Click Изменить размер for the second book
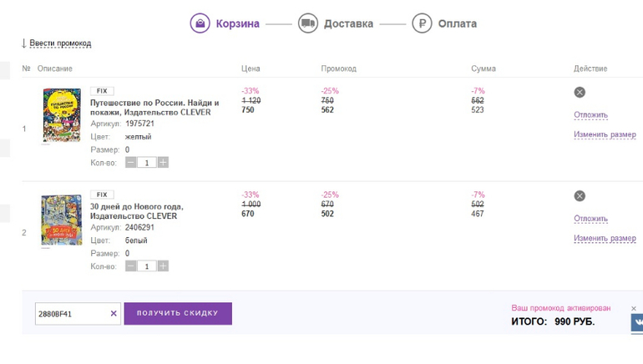 pyautogui.click(x=605, y=238)
